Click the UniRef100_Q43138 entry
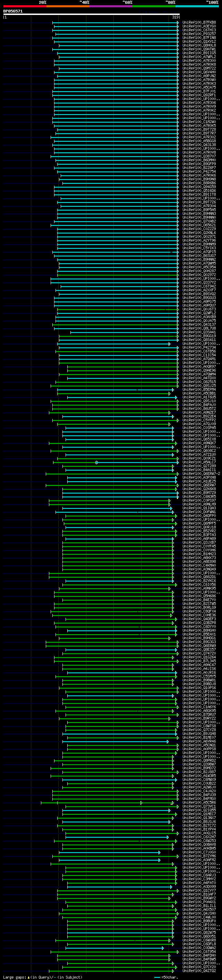The image size is (222, 980). coord(199,145)
